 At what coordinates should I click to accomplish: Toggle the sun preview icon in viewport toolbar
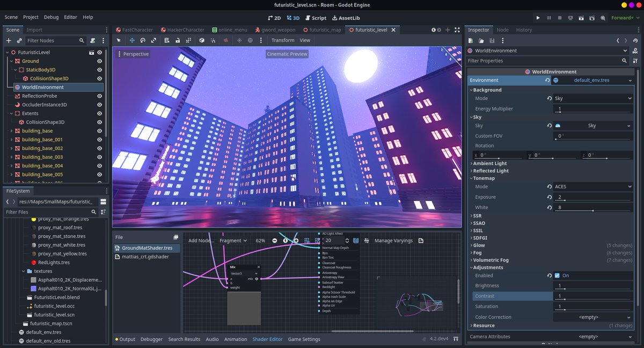[x=239, y=40]
